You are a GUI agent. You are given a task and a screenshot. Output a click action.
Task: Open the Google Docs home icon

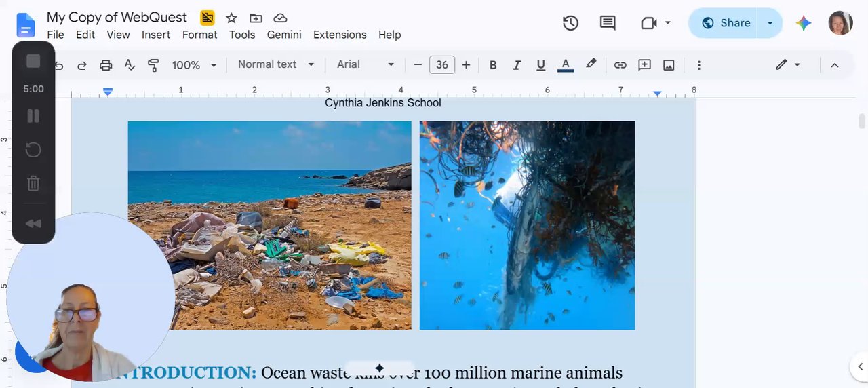tap(25, 25)
